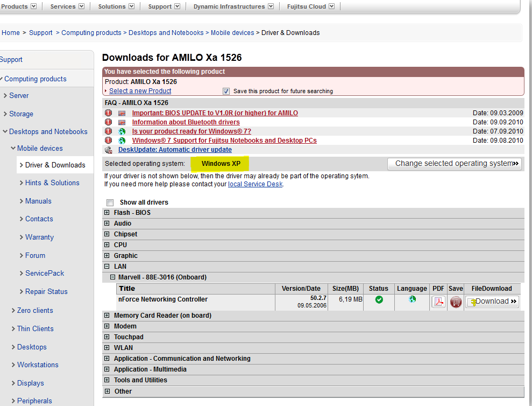Click UK flag icon beside BIOS UPDATE link
Screen dimensions: 532x406
[122, 113]
